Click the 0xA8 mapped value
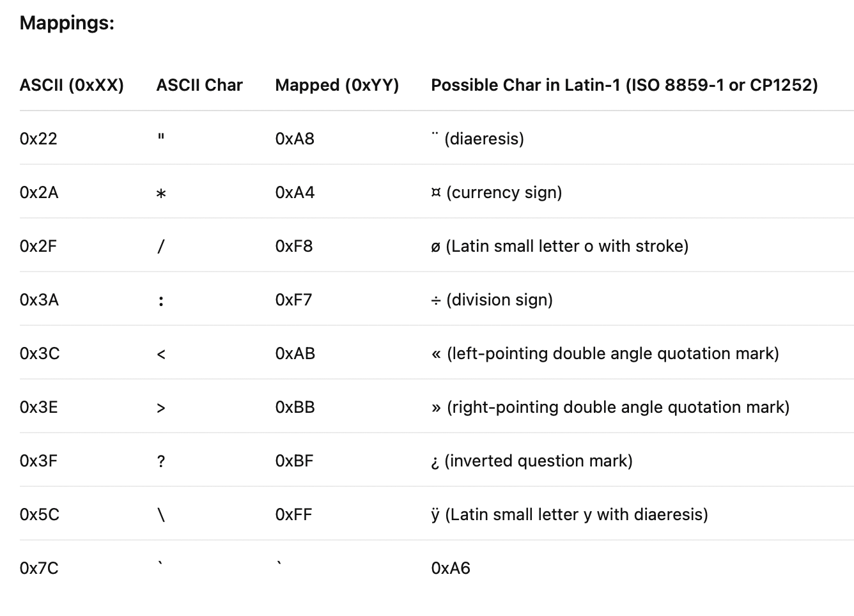Viewport: 854px width, 616px height. click(x=295, y=139)
